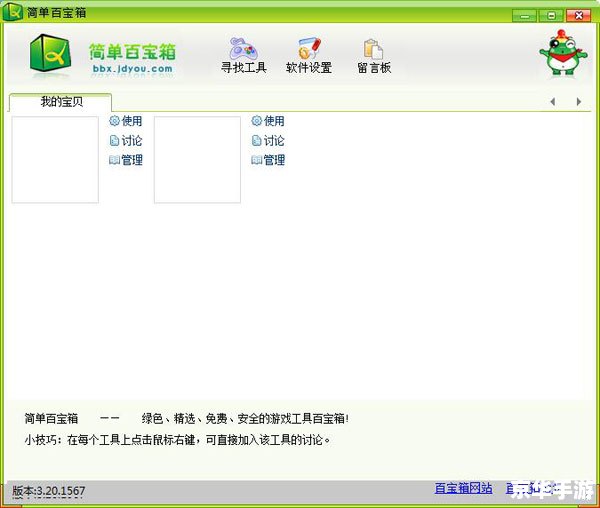Screen dimensions: 600x508
Task: Maximize the 简单百宝箱 window
Action: (x=551, y=16)
